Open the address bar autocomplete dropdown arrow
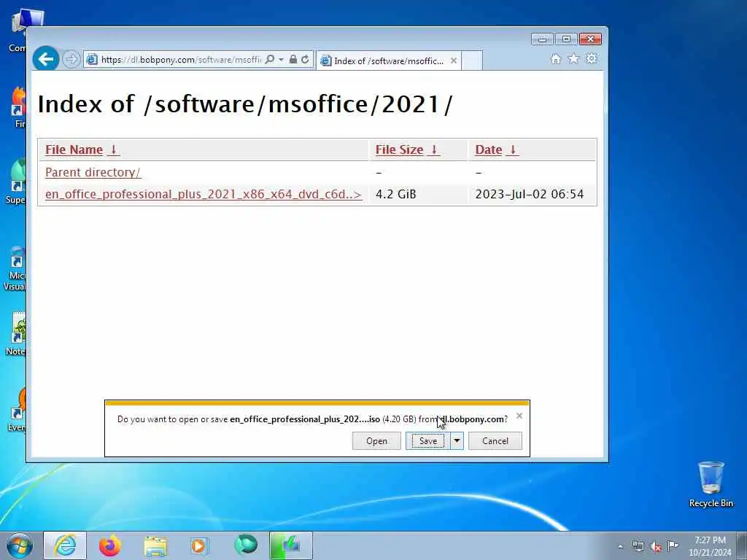The width and height of the screenshot is (747, 560). click(281, 60)
